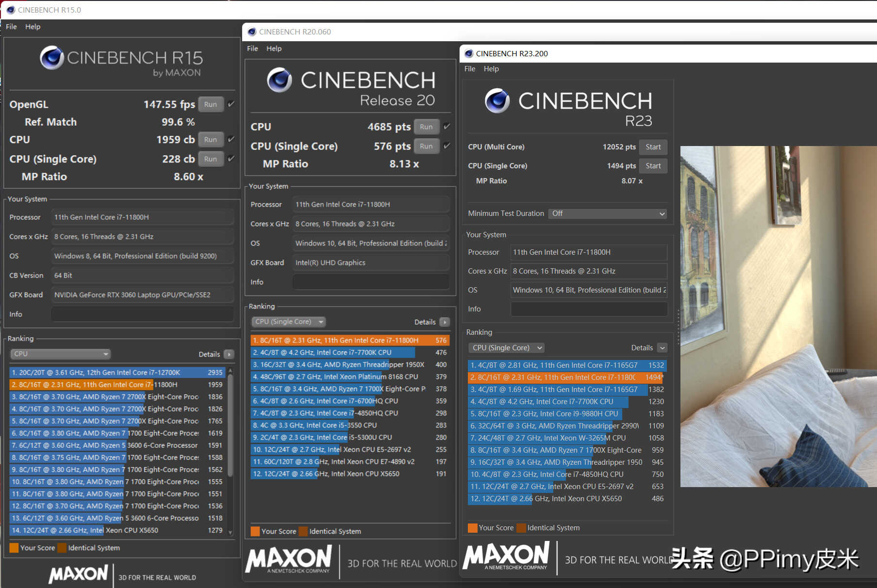Open Help menu in Cinebench R20
Image resolution: width=877 pixels, height=588 pixels.
pos(274,49)
